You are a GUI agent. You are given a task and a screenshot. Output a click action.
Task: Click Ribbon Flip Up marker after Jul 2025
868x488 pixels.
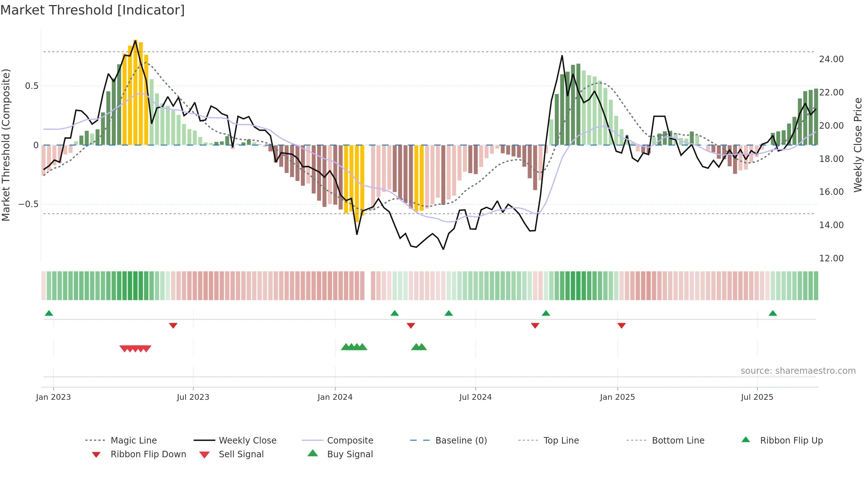tap(773, 313)
